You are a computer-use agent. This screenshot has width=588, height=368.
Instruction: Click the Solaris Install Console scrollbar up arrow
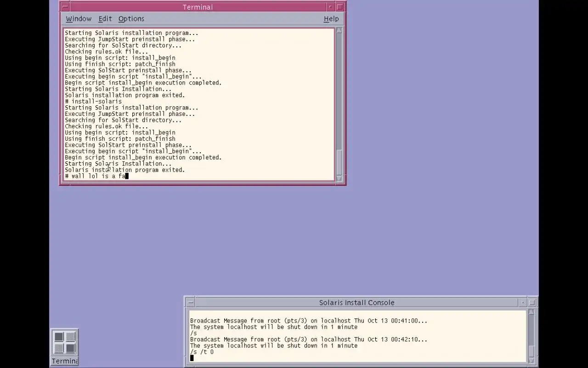[531, 312]
